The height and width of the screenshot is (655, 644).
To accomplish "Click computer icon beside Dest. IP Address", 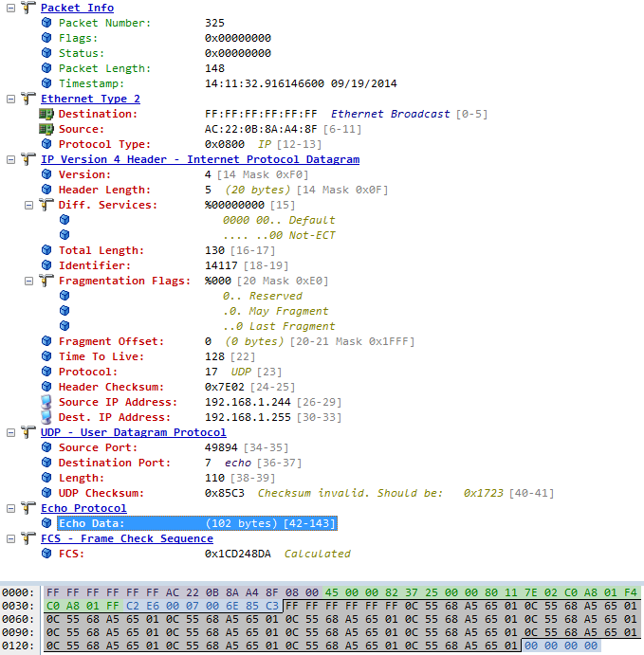I will (x=46, y=417).
